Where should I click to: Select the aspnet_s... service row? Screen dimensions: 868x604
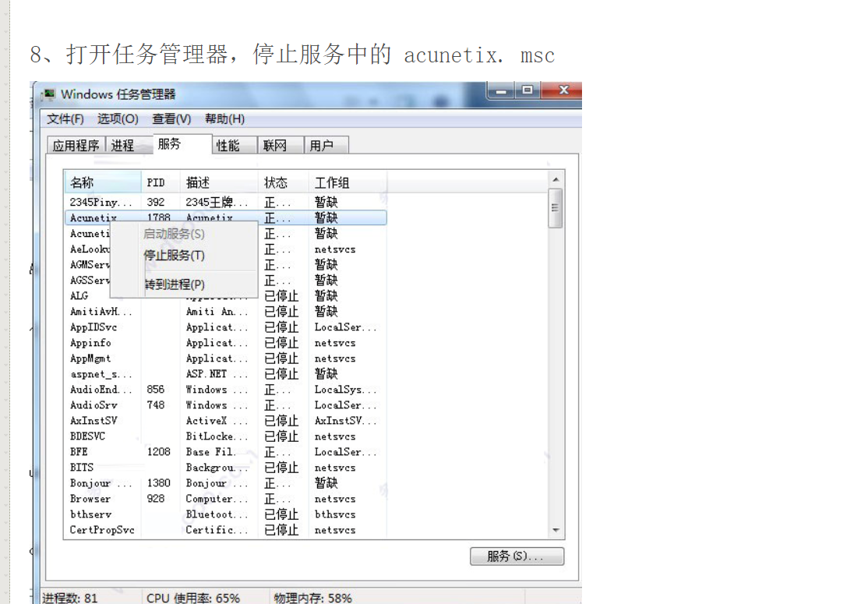coord(226,373)
